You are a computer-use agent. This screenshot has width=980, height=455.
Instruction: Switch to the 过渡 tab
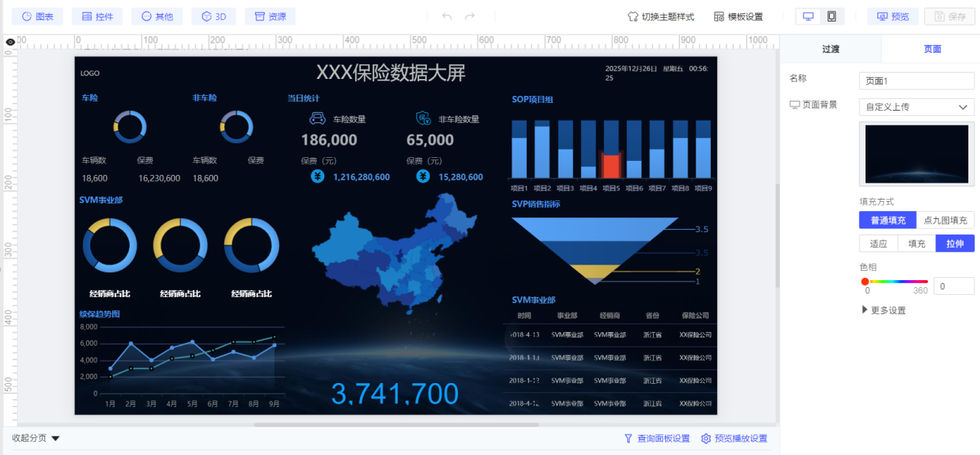[x=831, y=49]
